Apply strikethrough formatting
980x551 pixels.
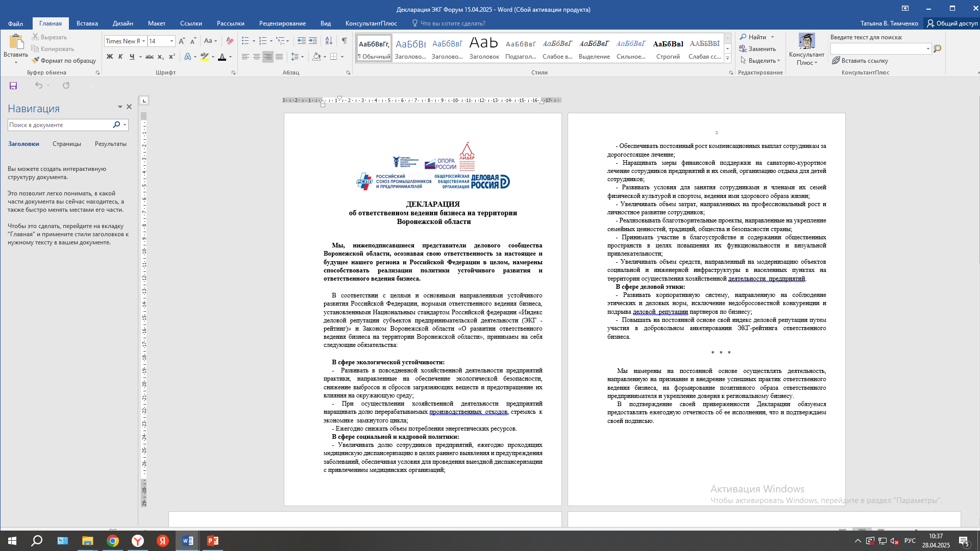tap(150, 57)
